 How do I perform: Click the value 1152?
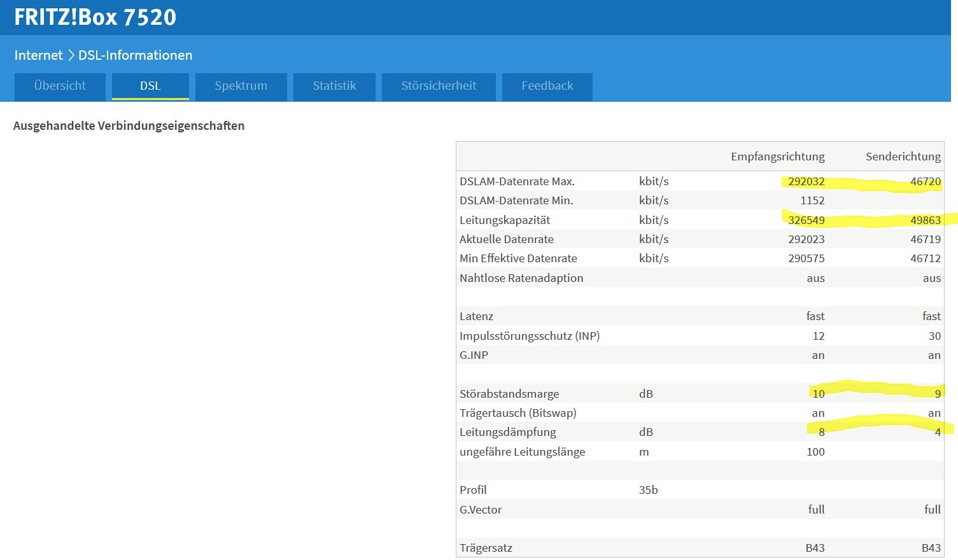[x=812, y=200]
